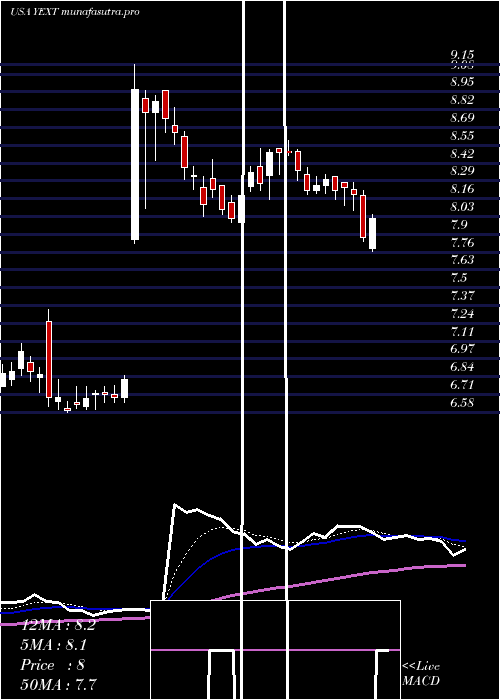This screenshot has width=500, height=700.
Task: Click the Price : 8 readout
Action: pyautogui.click(x=53, y=665)
